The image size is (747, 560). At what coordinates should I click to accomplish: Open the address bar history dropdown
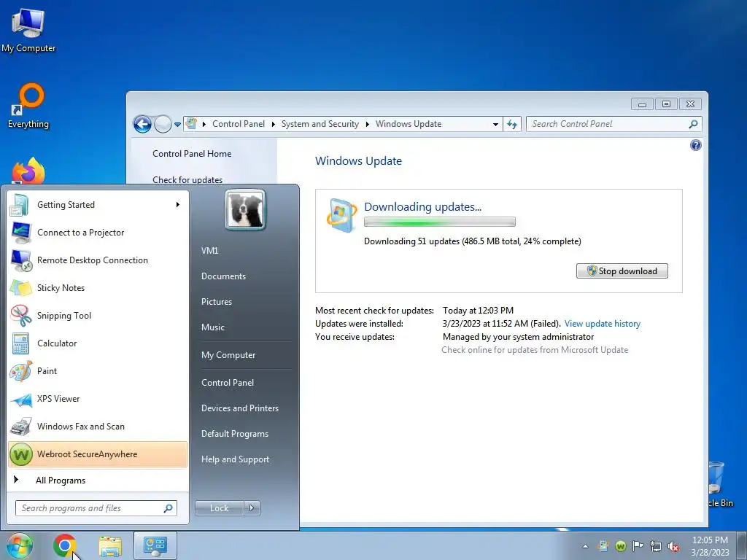[495, 124]
